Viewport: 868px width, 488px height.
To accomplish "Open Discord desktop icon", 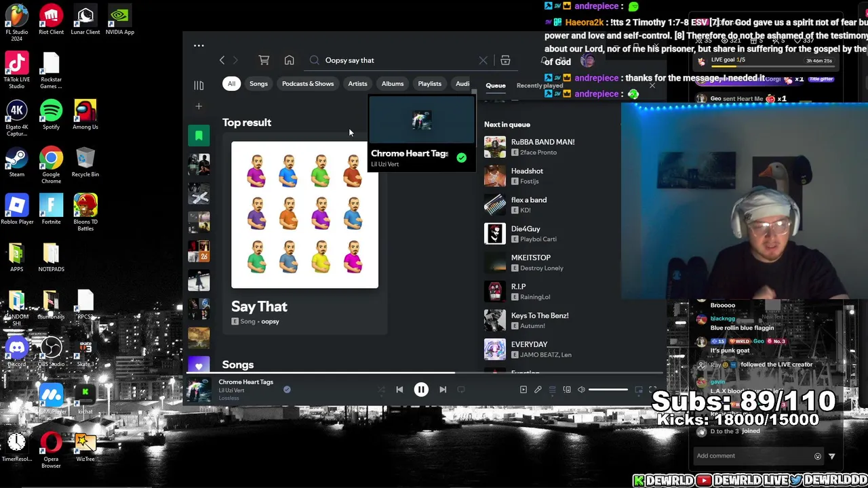I will coord(17,352).
